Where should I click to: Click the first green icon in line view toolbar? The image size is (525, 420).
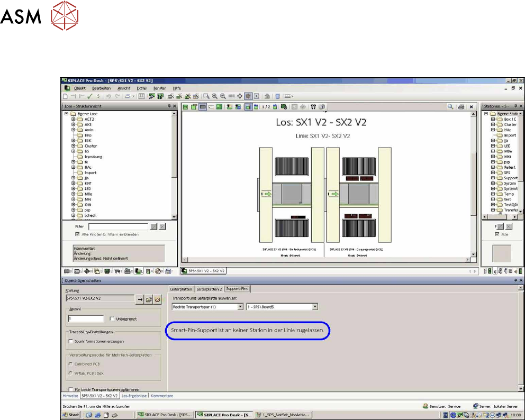point(185,107)
